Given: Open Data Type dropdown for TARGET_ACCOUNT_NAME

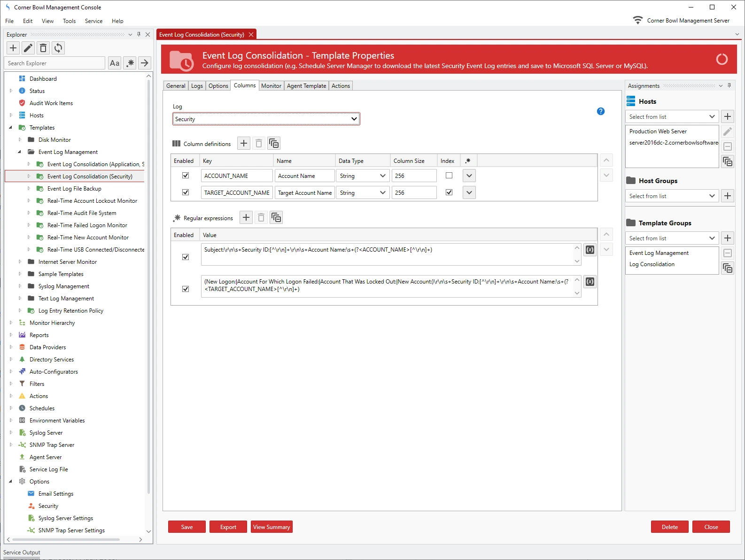Looking at the screenshot, I should 363,193.
